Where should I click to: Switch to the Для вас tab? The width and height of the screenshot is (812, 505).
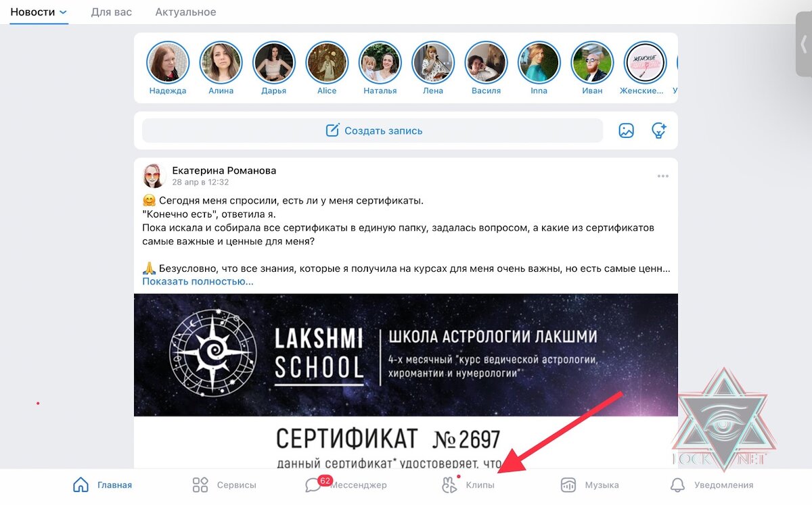click(112, 12)
